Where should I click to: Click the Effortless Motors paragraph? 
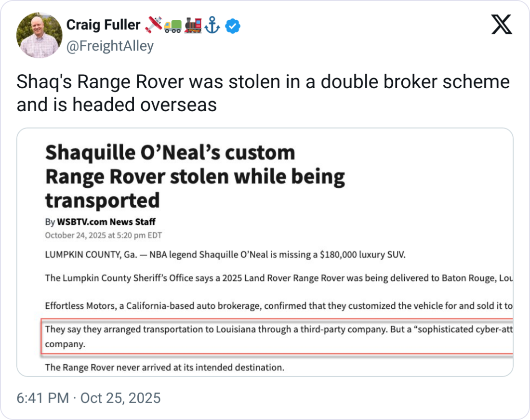(278, 305)
